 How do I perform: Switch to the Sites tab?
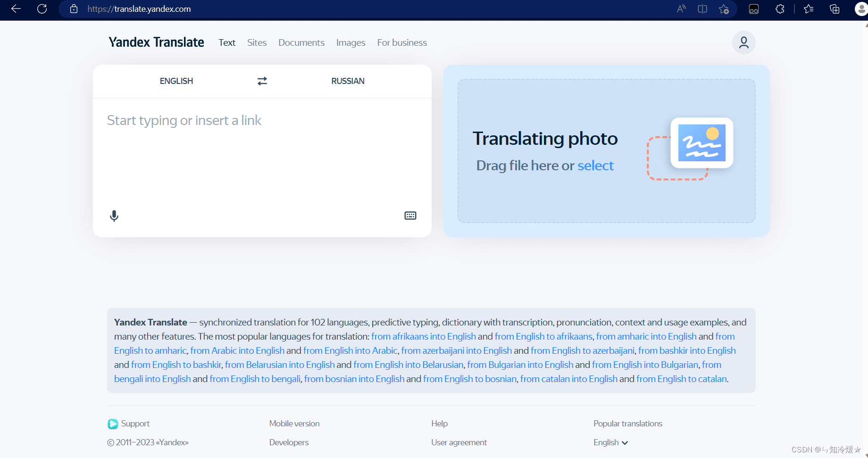(257, 42)
